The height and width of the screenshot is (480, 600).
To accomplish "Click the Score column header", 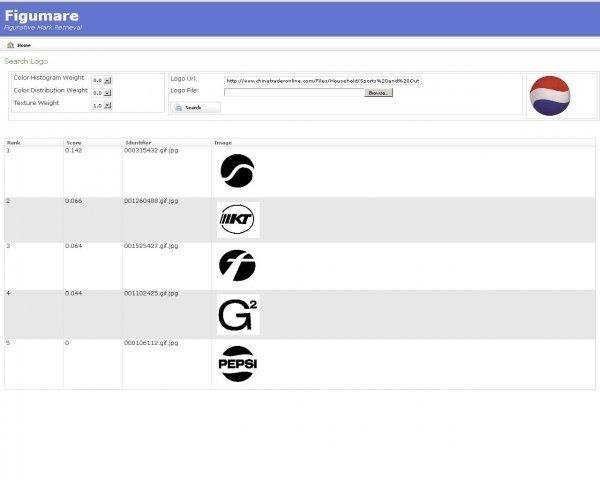I will pos(74,143).
